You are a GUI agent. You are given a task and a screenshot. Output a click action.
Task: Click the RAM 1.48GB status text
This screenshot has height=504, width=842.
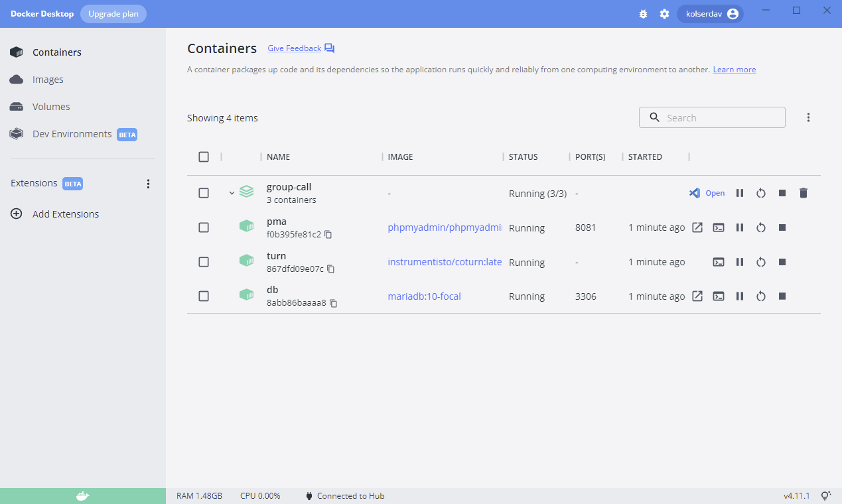[x=199, y=496]
